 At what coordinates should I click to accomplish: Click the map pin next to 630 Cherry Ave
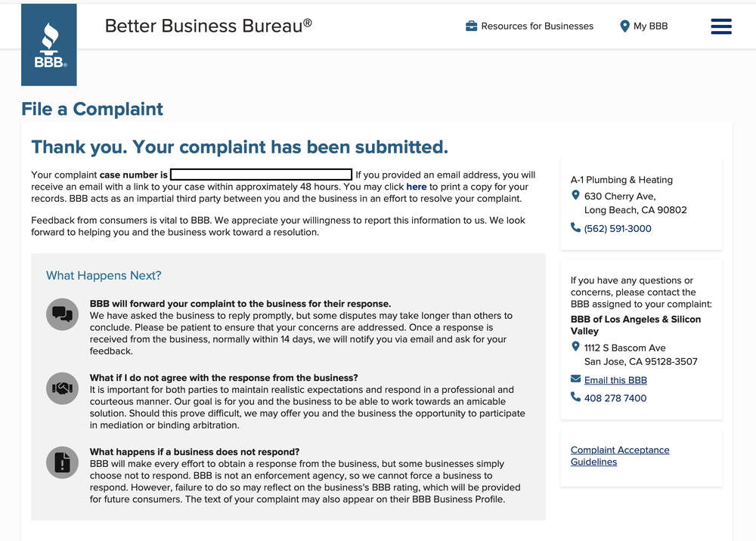pos(575,195)
